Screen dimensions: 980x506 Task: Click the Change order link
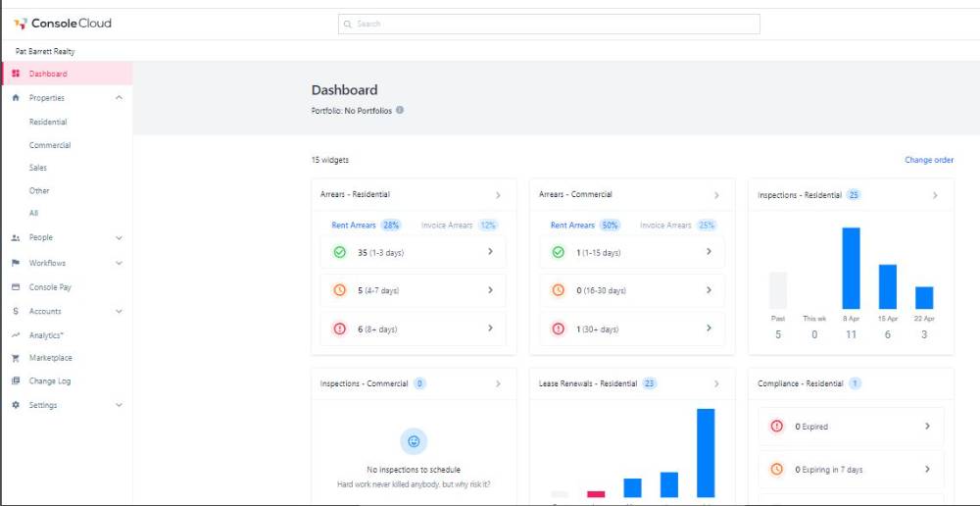928,160
